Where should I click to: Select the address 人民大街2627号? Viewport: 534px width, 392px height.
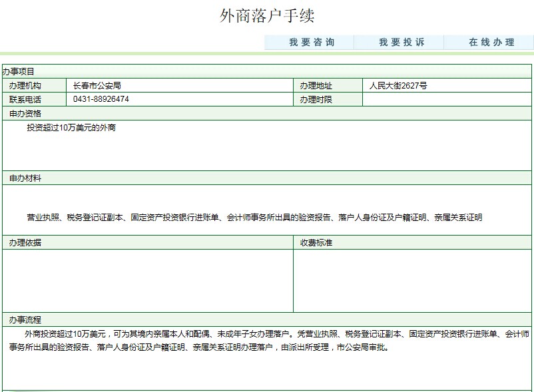[x=398, y=85]
